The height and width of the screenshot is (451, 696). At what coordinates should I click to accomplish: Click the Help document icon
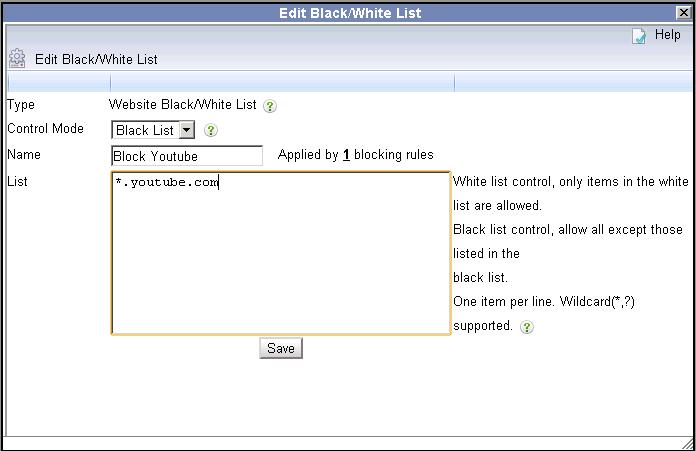click(x=639, y=36)
